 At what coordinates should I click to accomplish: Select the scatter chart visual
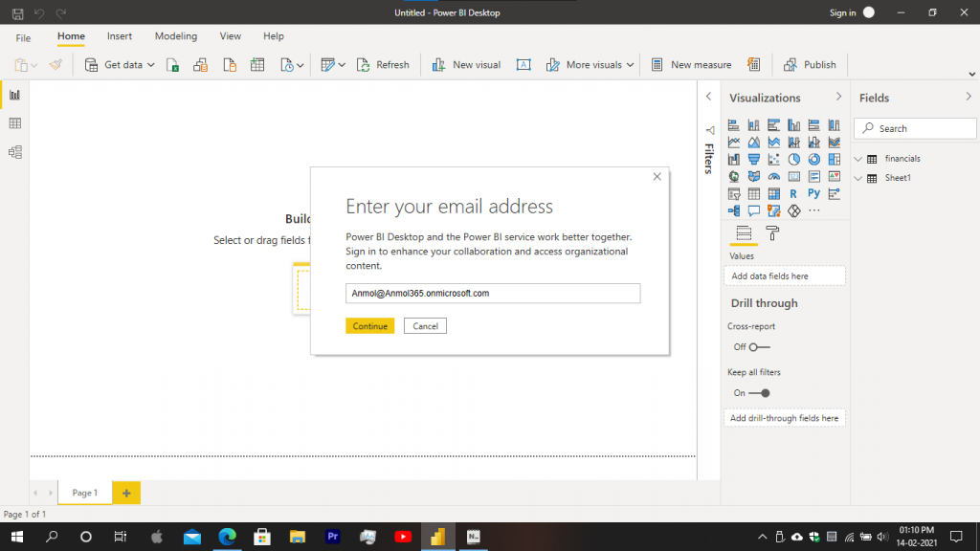pos(773,160)
